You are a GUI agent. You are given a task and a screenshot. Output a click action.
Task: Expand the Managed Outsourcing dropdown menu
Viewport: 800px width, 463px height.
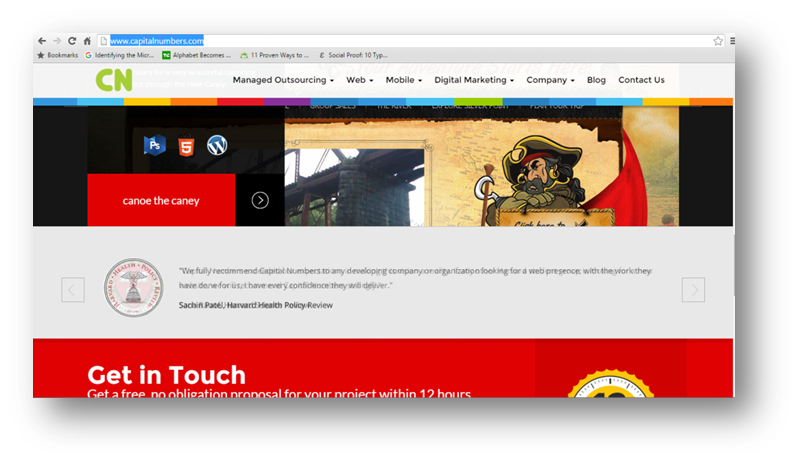pyautogui.click(x=283, y=80)
